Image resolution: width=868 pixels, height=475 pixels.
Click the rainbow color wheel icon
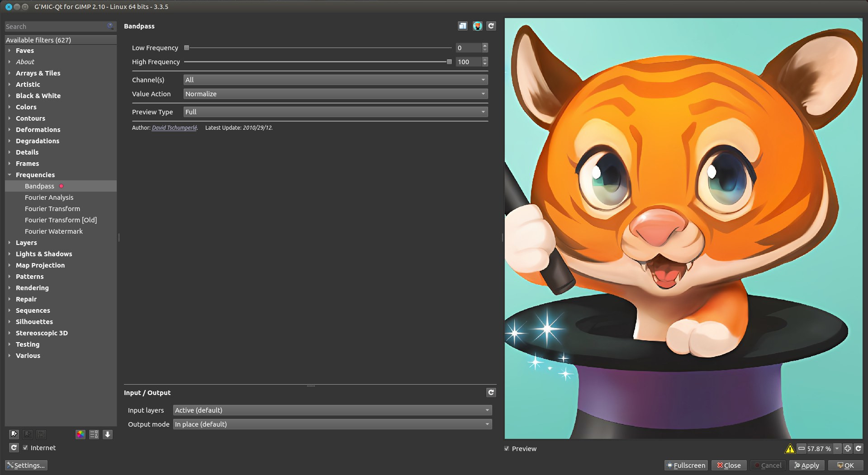pos(80,434)
